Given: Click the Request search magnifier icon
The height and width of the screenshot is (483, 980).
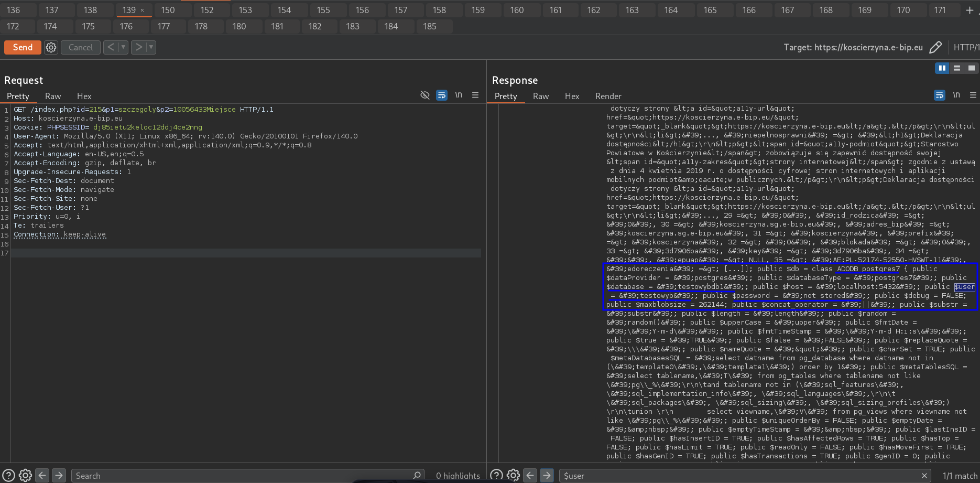Looking at the screenshot, I should [417, 475].
